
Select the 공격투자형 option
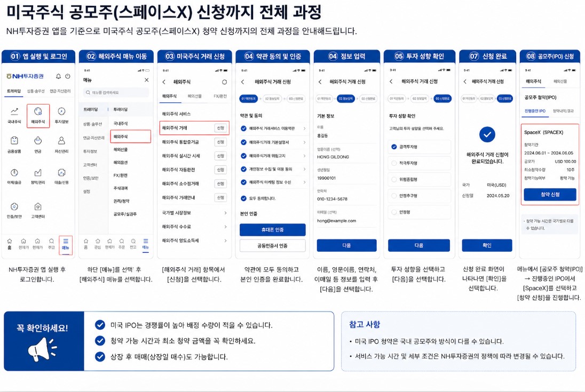420,147
